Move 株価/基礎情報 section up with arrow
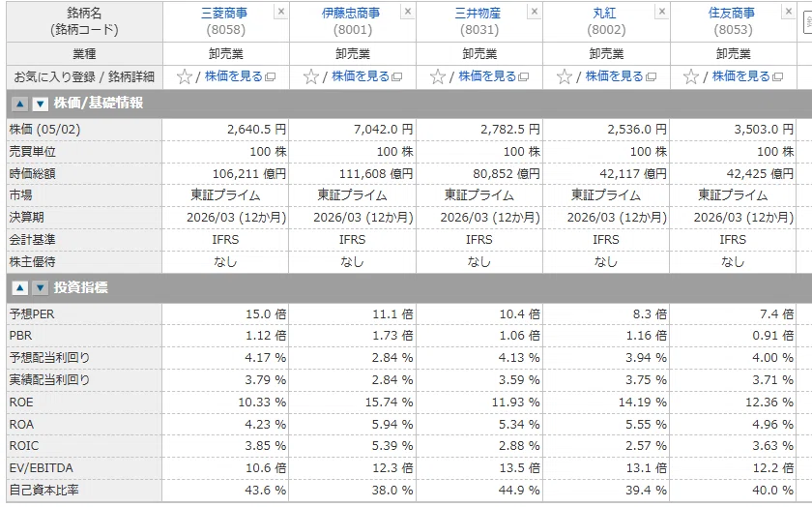 tap(19, 104)
